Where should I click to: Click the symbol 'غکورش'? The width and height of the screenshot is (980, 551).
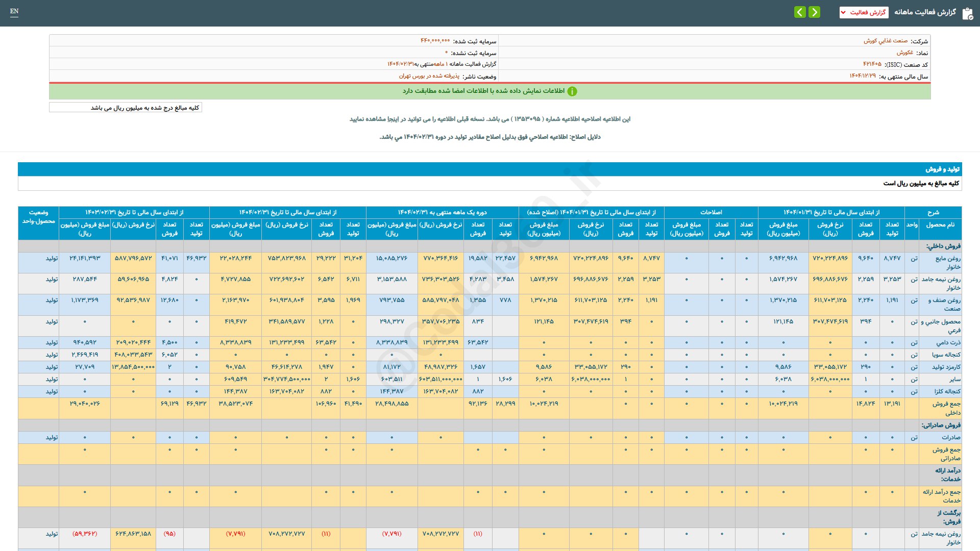(905, 53)
